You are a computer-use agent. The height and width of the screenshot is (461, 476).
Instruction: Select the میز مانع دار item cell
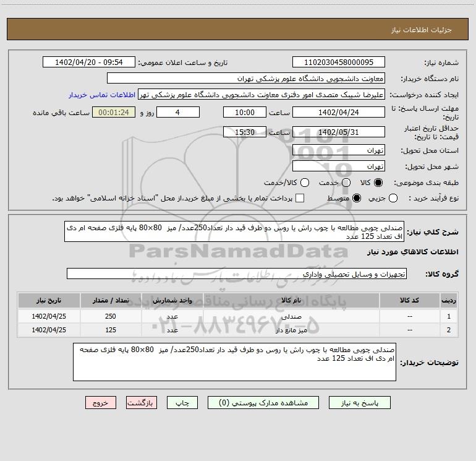point(291,330)
